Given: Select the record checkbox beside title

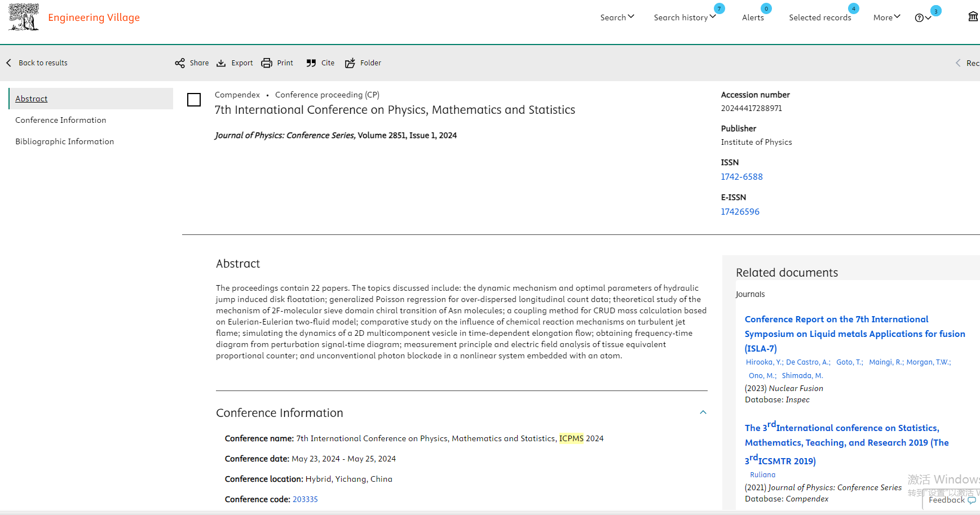Looking at the screenshot, I should (x=194, y=100).
